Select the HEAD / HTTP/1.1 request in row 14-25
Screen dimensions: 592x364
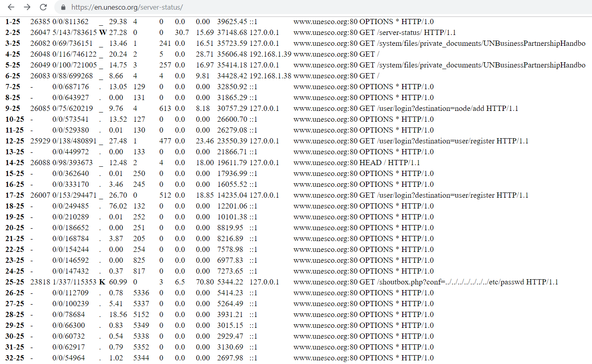click(389, 163)
